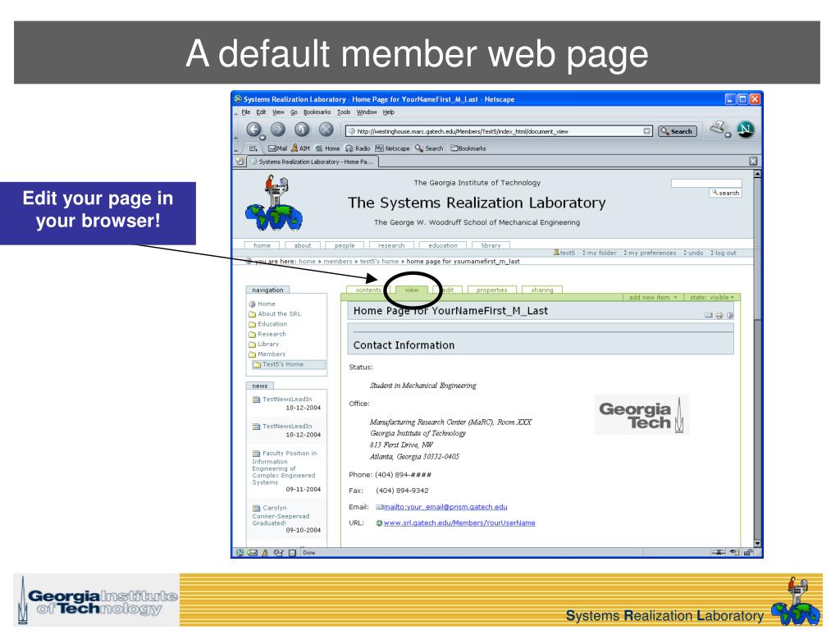Click the security lock icon in the status bar
The width and height of the screenshot is (840, 630).
[748, 552]
